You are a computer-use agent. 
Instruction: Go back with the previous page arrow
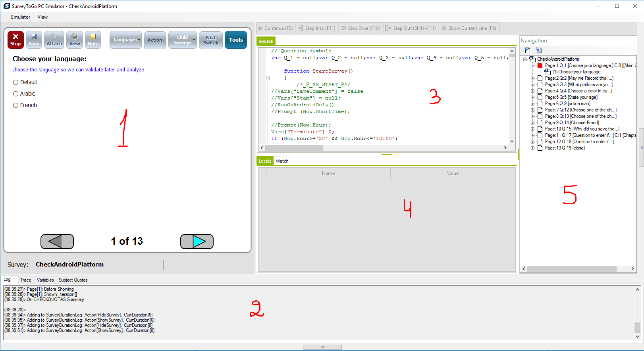(x=57, y=242)
